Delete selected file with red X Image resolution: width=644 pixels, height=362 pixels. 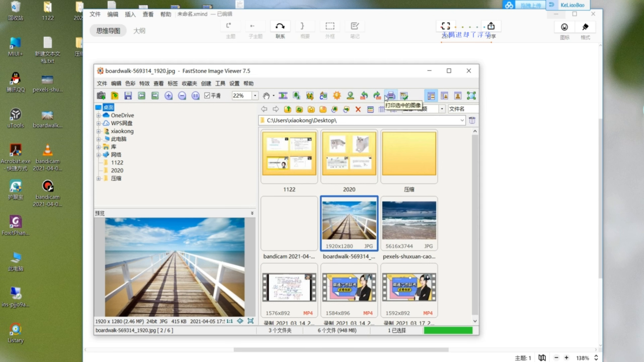358,109
